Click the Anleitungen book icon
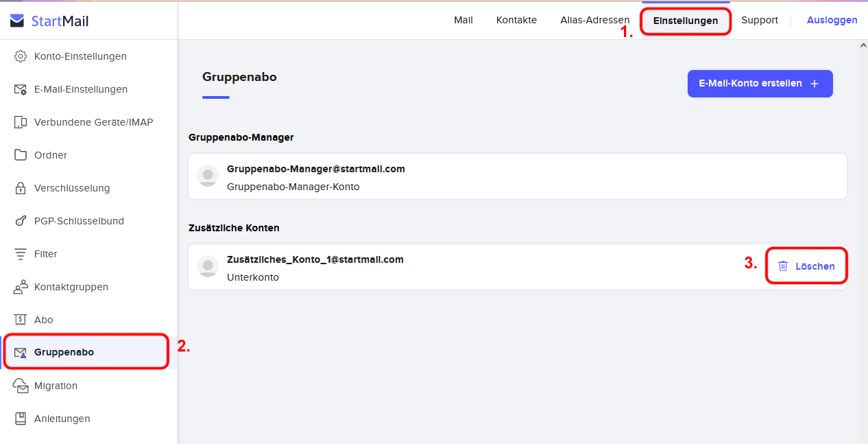The height and width of the screenshot is (444, 868). [x=21, y=419]
